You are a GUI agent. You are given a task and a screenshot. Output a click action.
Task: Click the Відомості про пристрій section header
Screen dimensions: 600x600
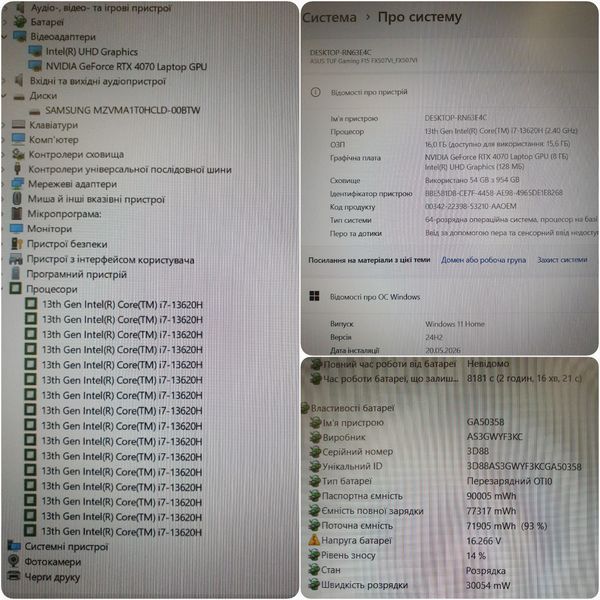pyautogui.click(x=369, y=92)
